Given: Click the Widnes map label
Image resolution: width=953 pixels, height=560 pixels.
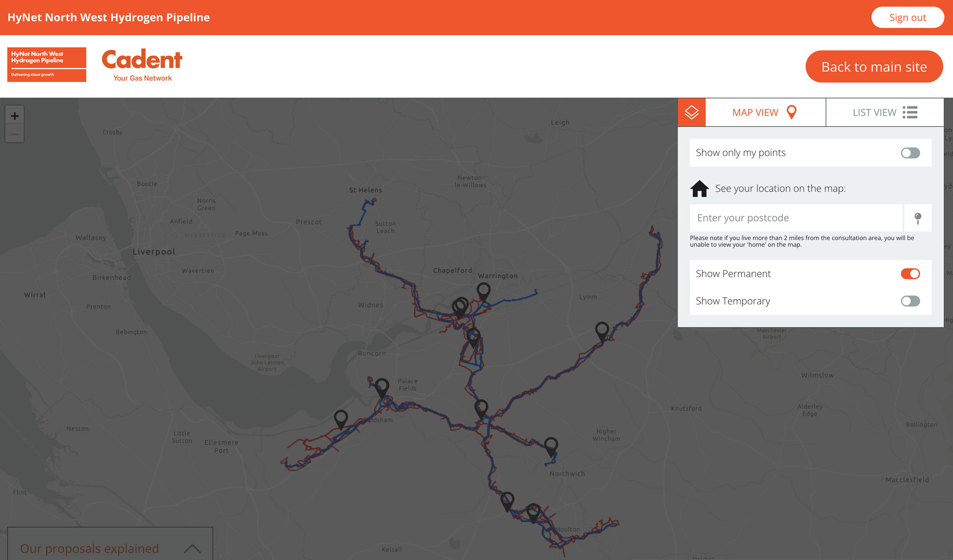Looking at the screenshot, I should [370, 305].
